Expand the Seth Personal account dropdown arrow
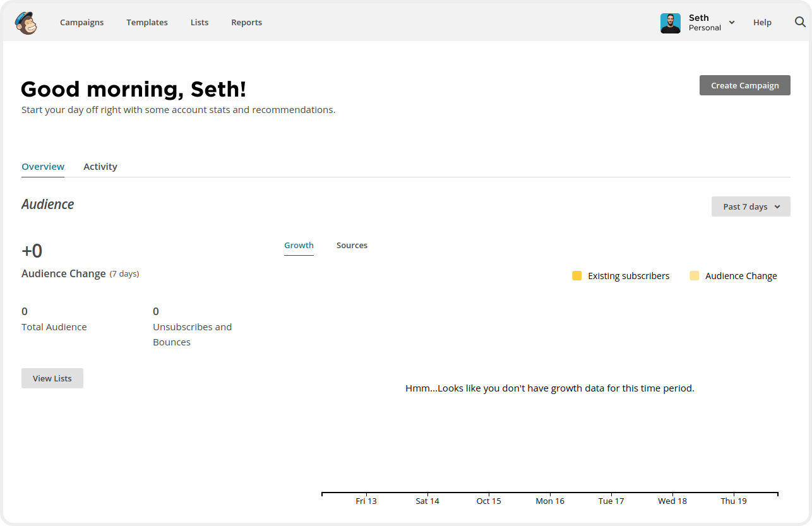Screen dimensions: 812x526 732,23
